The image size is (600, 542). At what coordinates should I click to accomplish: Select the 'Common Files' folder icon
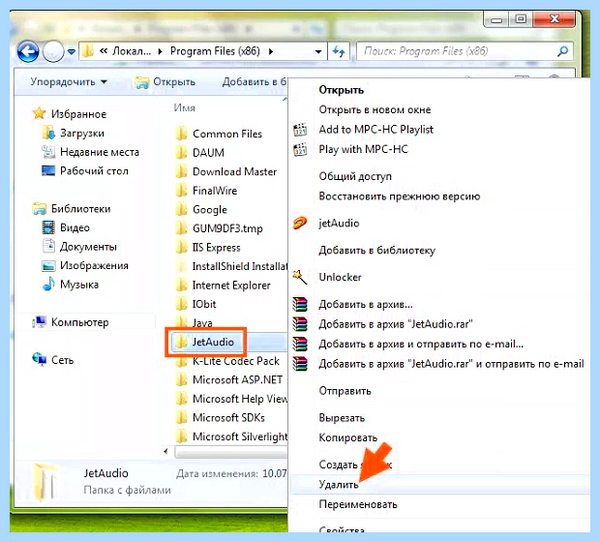coord(182,134)
